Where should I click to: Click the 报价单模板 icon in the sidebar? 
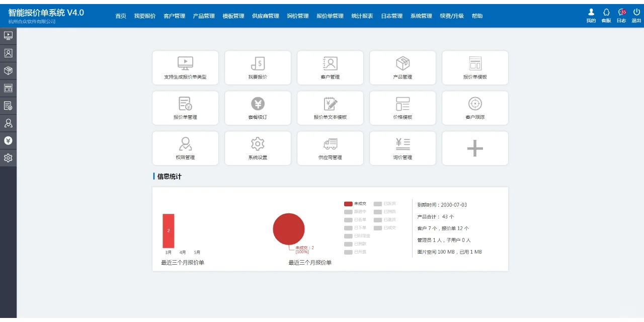[x=8, y=88]
